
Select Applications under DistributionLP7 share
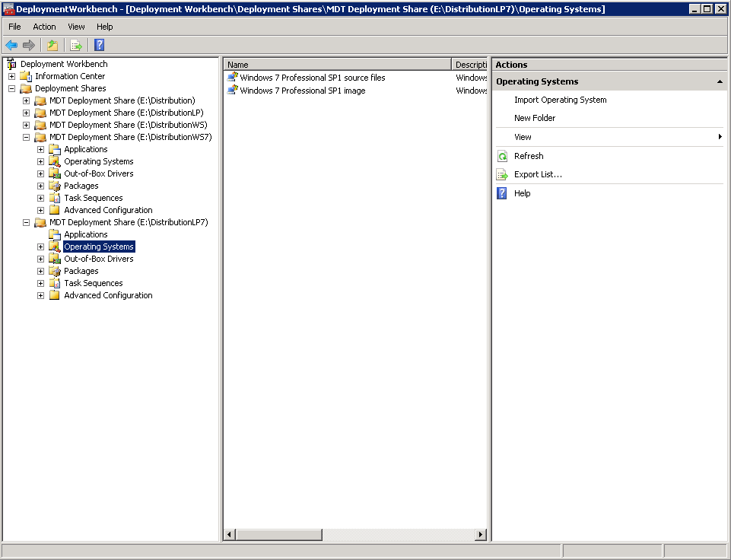86,234
